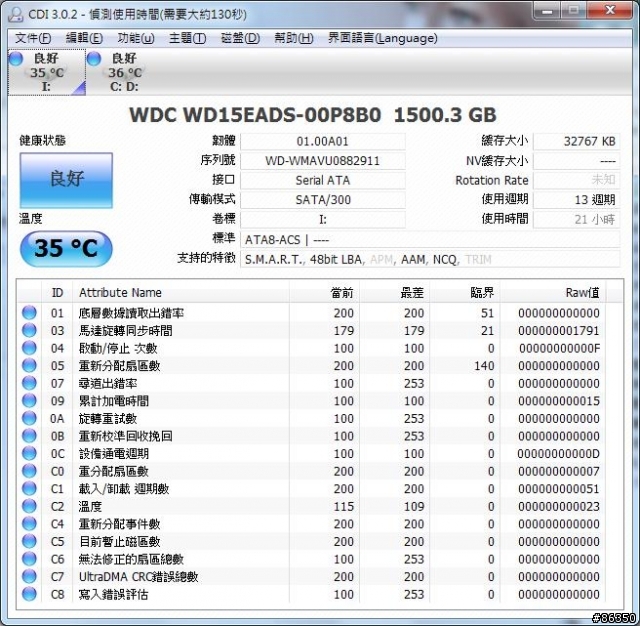This screenshot has width=640, height=626.
Task: Click drive title WDC WD15EADS-00P8B0 1500.3 GB
Action: [313, 115]
